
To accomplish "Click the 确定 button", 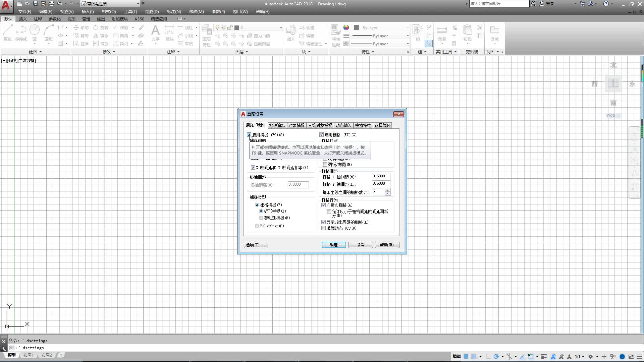I will coord(334,245).
